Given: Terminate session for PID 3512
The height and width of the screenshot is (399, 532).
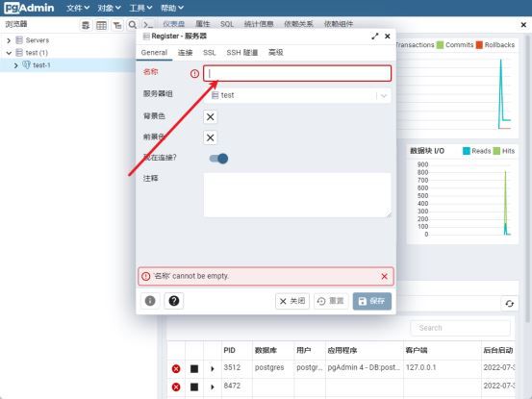Looking at the screenshot, I should (x=176, y=369).
